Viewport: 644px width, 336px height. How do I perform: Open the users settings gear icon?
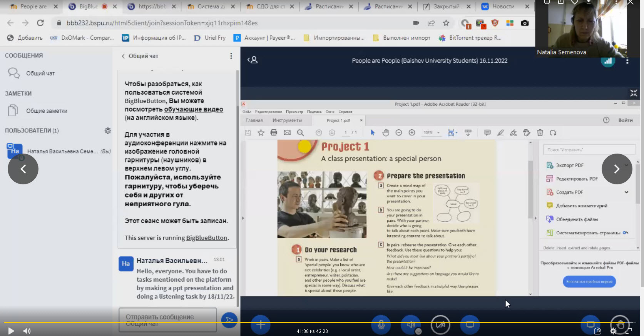click(108, 131)
